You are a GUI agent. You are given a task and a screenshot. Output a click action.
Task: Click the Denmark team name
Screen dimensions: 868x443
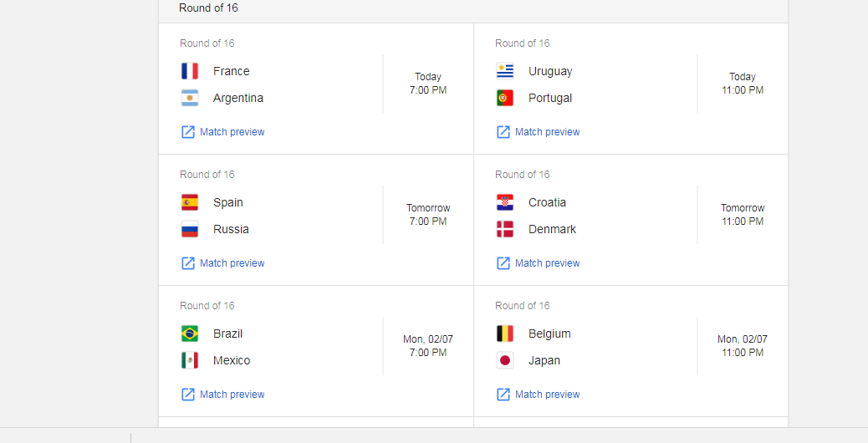[x=552, y=229]
